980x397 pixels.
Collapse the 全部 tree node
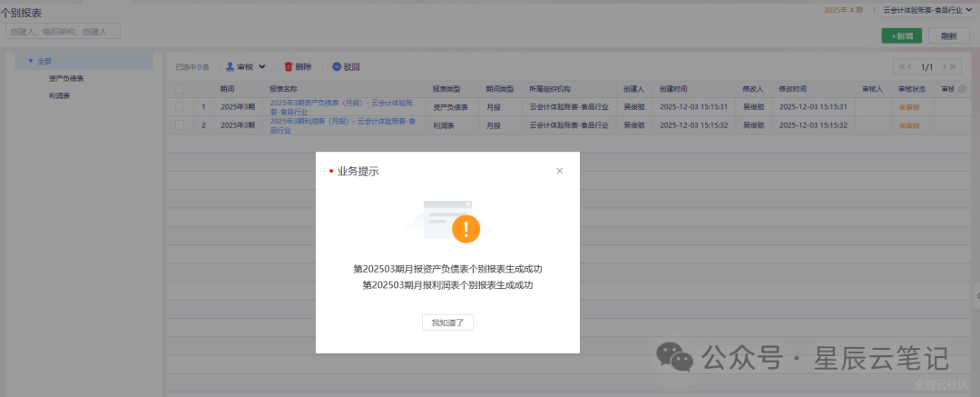point(30,61)
